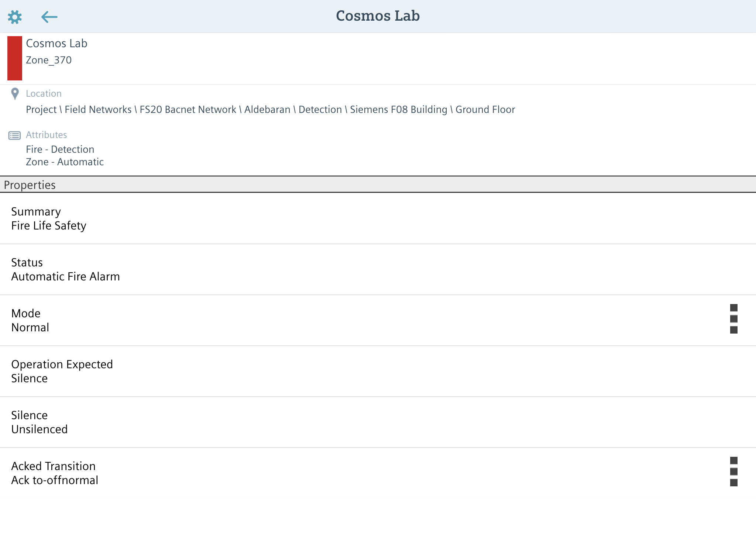Open the Mode row's three-dot menu
This screenshot has height=552, width=756.
pos(733,319)
